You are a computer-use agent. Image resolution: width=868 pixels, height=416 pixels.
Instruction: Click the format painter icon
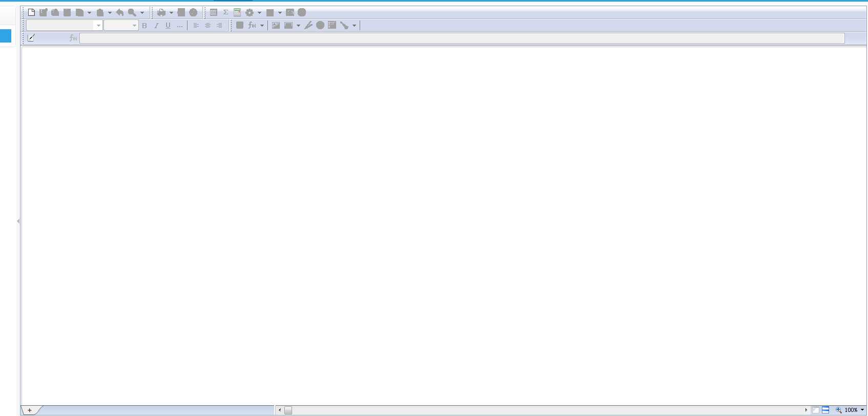point(344,26)
